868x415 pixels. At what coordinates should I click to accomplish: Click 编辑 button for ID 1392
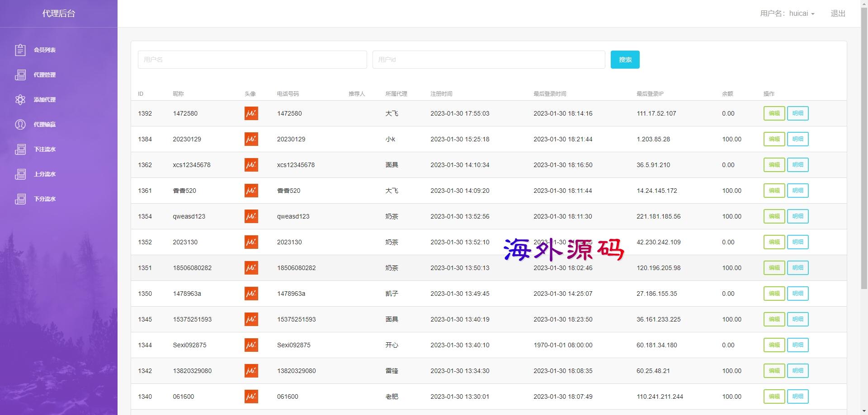click(x=774, y=113)
